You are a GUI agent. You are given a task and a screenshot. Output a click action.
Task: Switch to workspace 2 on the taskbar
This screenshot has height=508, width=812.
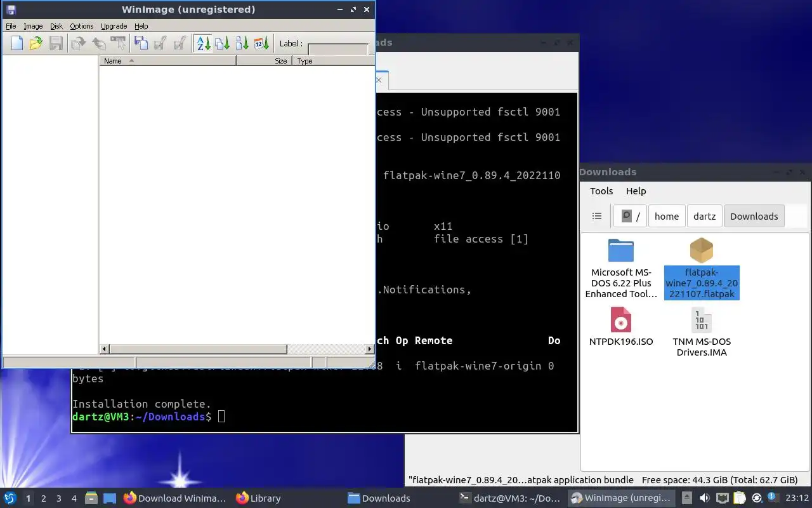coord(43,498)
